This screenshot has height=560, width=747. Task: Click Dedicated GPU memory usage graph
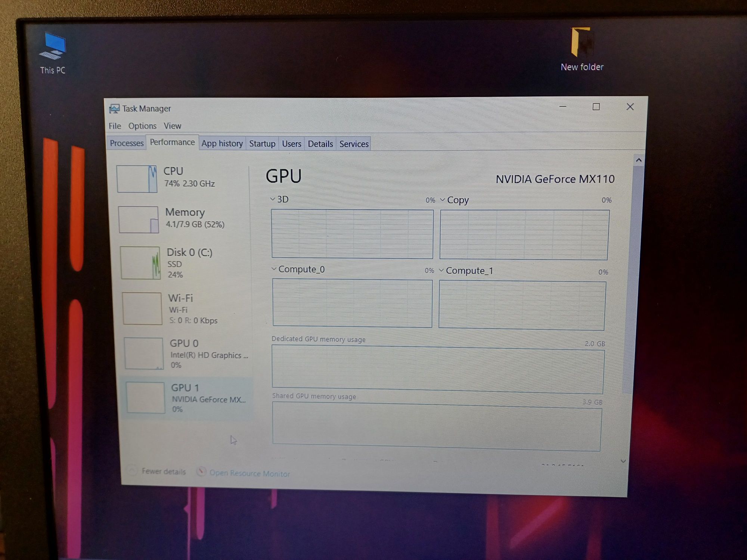tap(438, 369)
